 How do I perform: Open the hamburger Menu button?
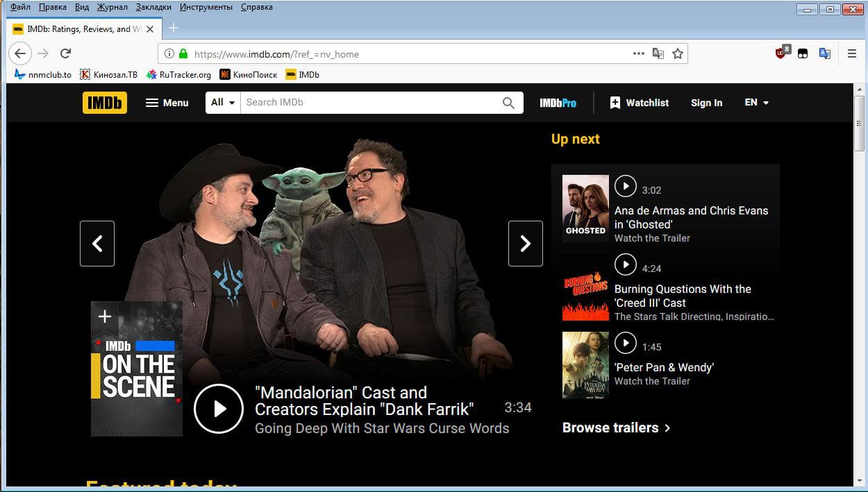coord(167,103)
